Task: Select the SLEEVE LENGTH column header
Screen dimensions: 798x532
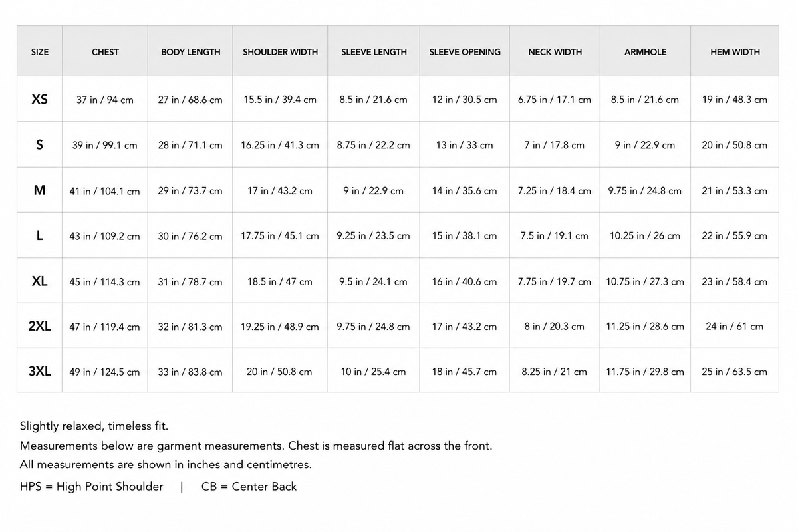Action: tap(374, 52)
